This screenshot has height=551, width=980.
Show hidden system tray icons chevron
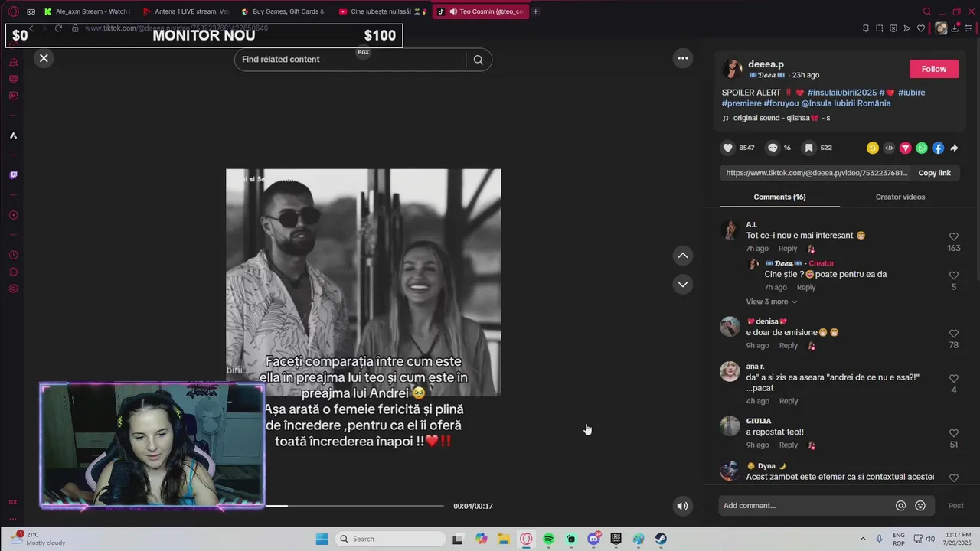click(863, 539)
